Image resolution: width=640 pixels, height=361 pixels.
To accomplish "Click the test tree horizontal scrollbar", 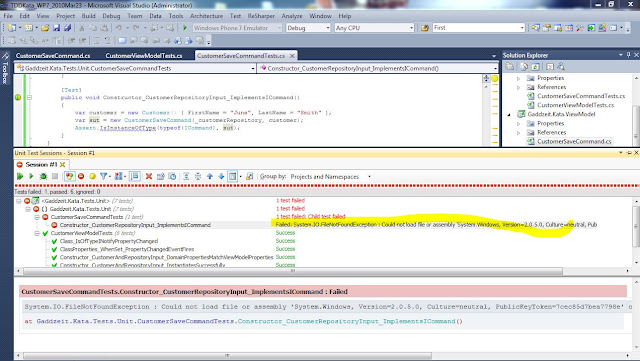I will (x=293, y=271).
